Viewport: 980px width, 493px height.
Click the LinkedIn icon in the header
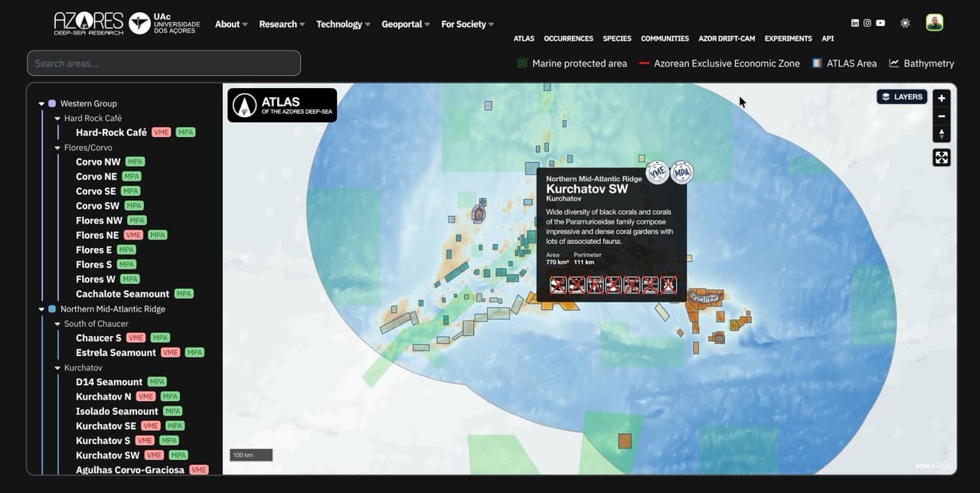[855, 22]
